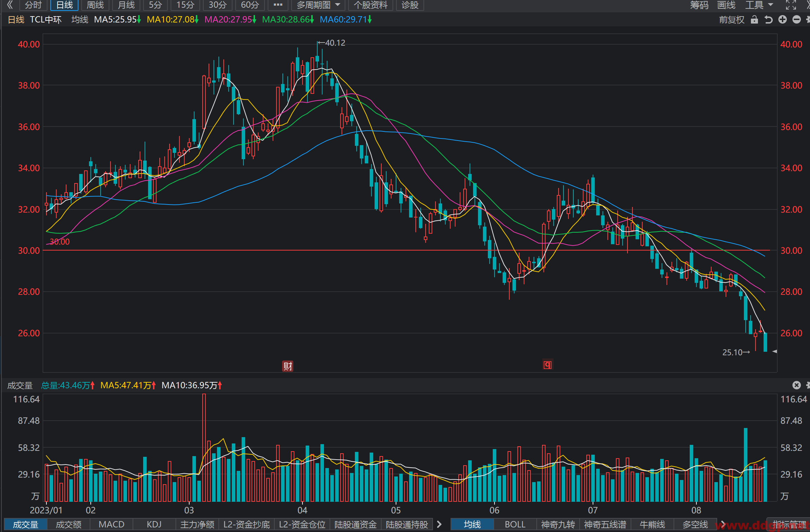Expand more indicator tabs after 陆股通持股

(x=439, y=525)
